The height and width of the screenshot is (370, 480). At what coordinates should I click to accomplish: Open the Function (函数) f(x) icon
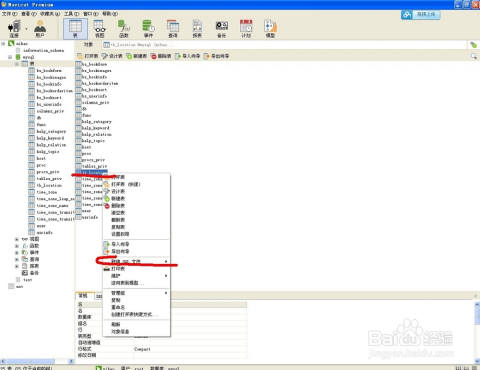124,29
